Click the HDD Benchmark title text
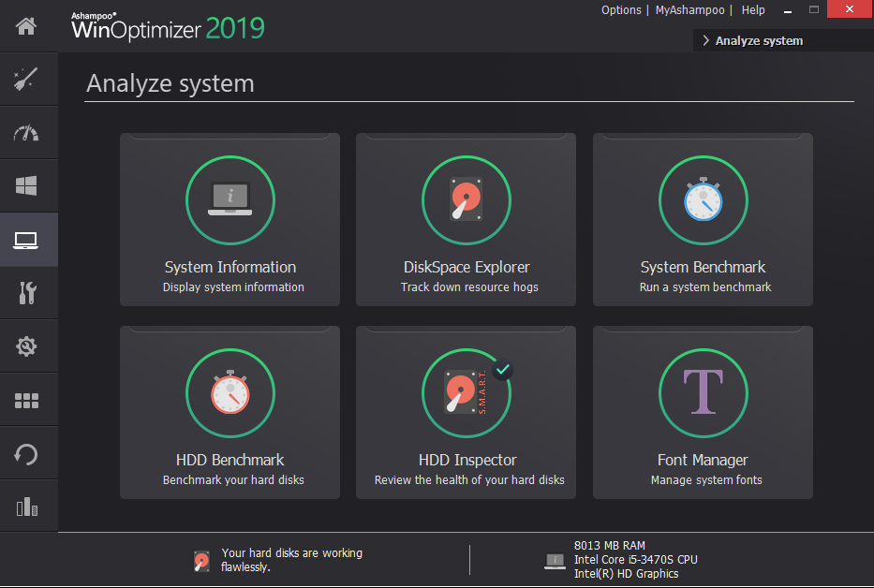 [x=230, y=460]
